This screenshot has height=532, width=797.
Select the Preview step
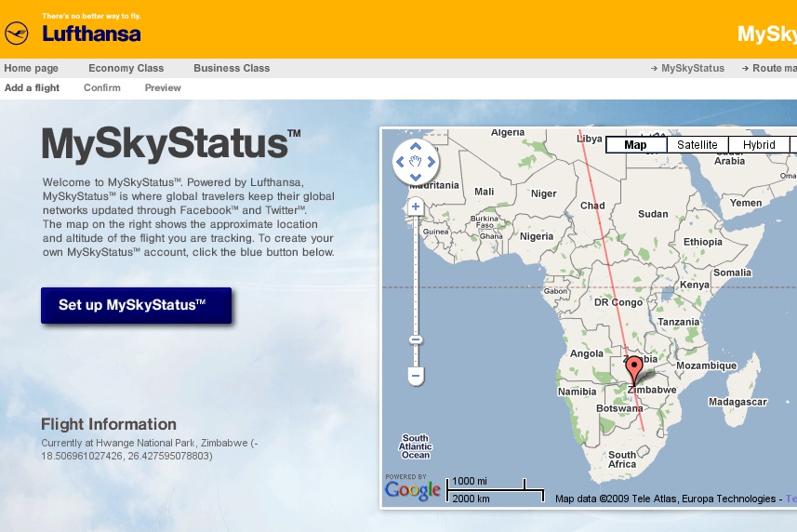pos(163,87)
